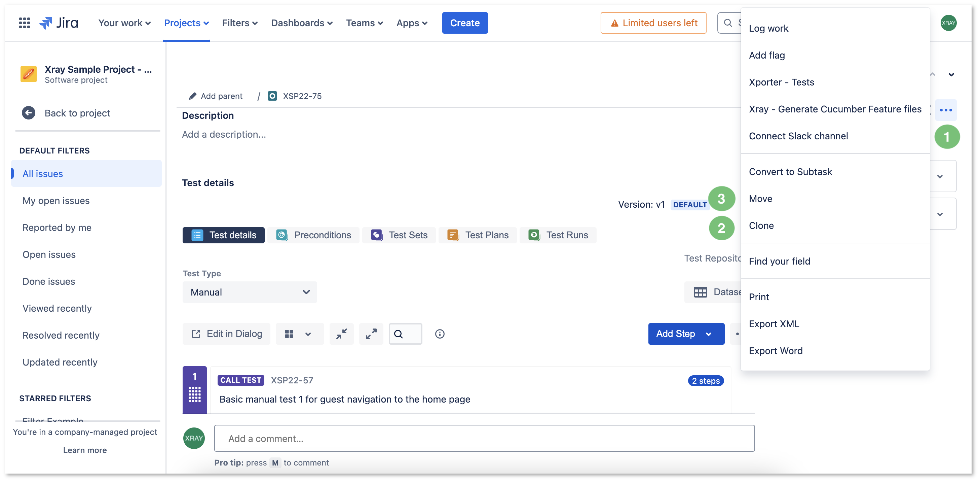Open the Projects menu
The width and height of the screenshot is (980, 482).
coord(186,23)
